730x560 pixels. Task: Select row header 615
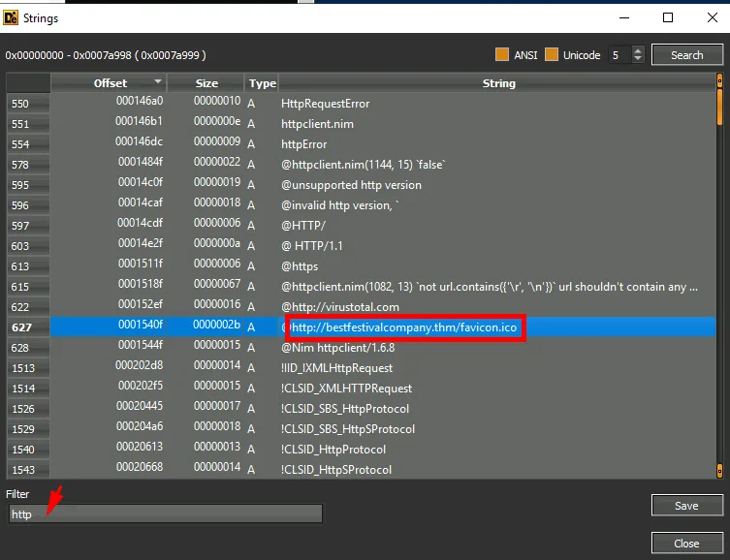pyautogui.click(x=28, y=287)
